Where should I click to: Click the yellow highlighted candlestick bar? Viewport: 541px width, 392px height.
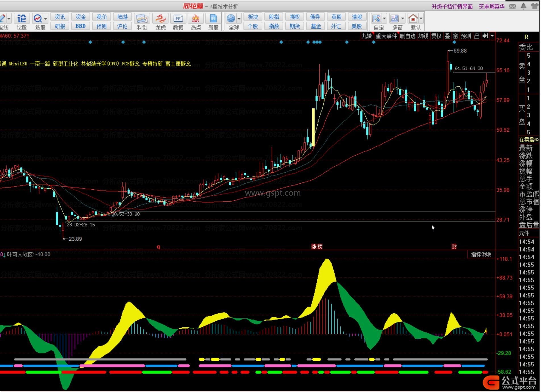click(313, 127)
